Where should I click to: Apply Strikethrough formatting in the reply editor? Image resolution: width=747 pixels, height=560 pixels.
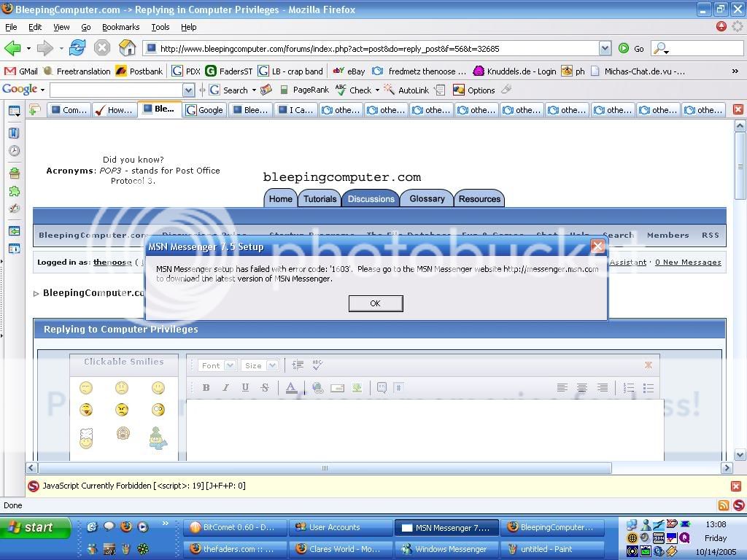(265, 388)
